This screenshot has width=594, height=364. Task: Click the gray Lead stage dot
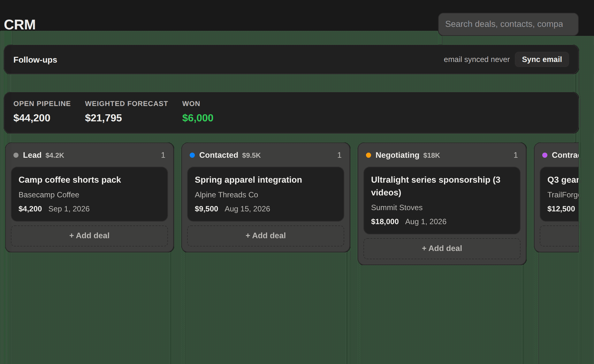coord(16,155)
